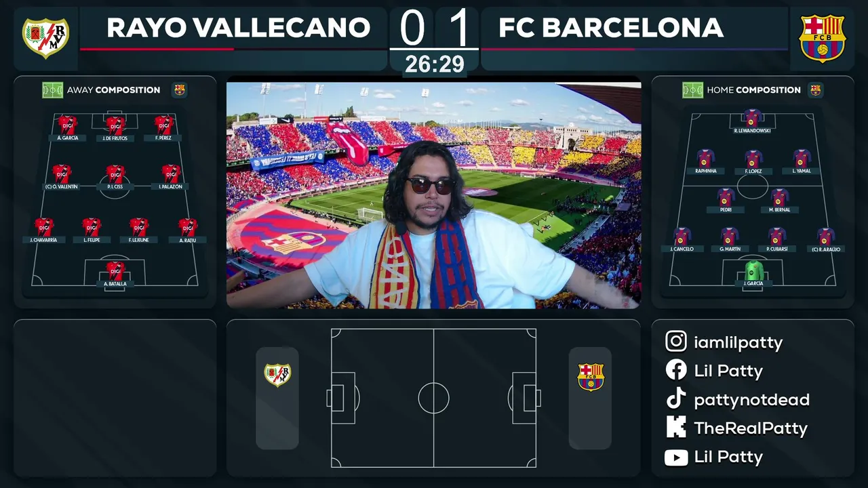Image resolution: width=868 pixels, height=488 pixels.
Task: Click the Rayo crest beside the bottom pitch
Action: click(x=277, y=375)
